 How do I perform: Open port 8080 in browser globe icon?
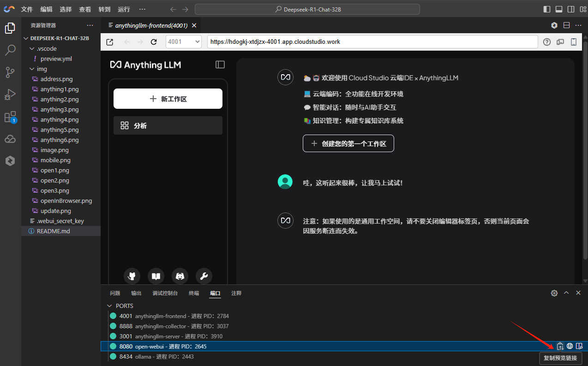570,346
